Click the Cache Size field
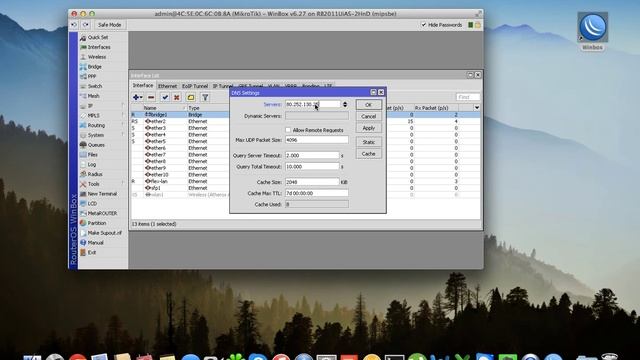The image size is (640, 360). (x=312, y=182)
